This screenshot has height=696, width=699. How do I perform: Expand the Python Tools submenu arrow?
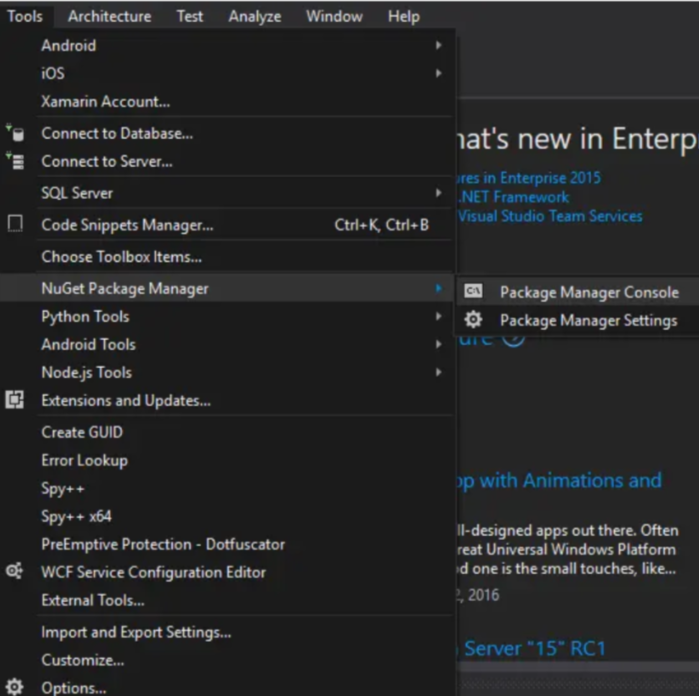[x=438, y=316]
